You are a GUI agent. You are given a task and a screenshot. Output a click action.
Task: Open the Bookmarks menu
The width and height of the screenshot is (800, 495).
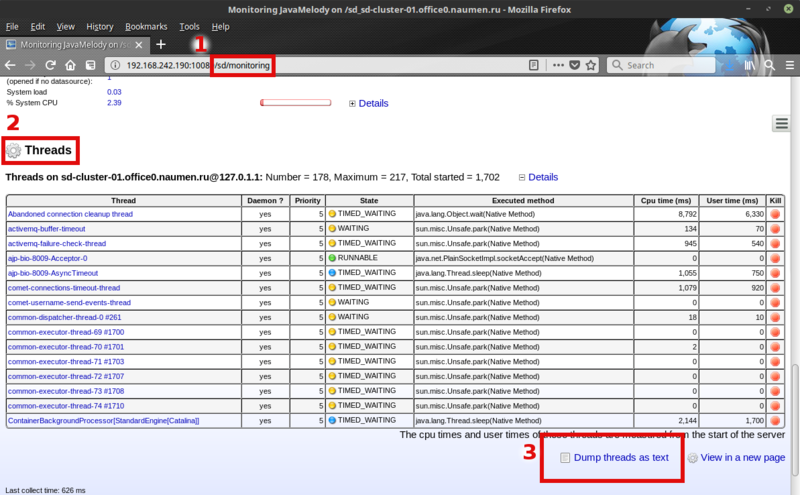coord(146,26)
